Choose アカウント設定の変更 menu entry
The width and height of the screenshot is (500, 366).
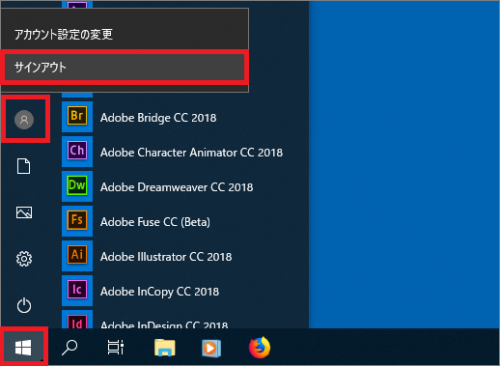[125, 35]
